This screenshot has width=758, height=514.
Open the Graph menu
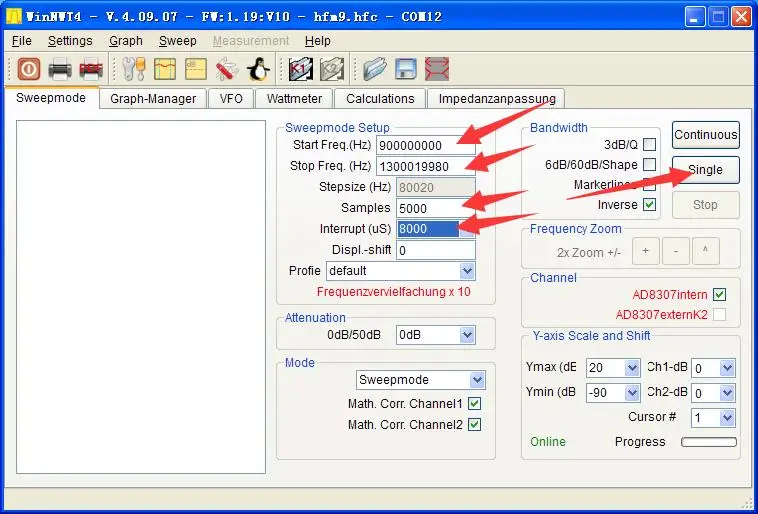pyautogui.click(x=126, y=41)
